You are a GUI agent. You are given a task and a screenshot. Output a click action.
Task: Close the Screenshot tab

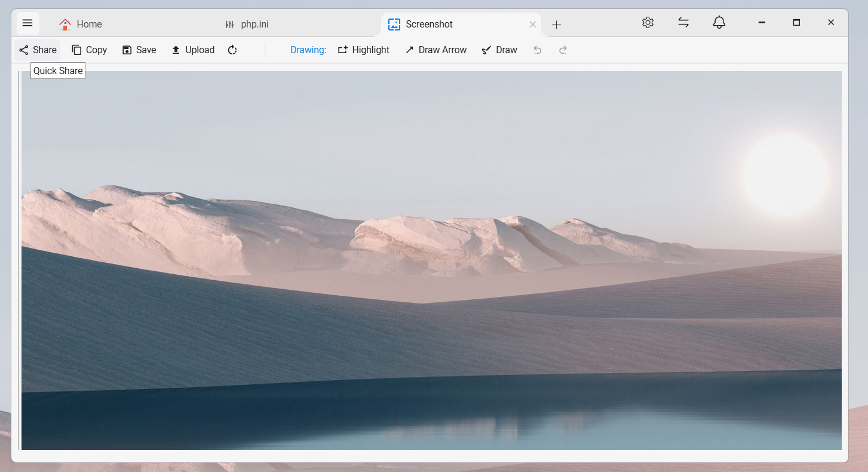tap(533, 24)
